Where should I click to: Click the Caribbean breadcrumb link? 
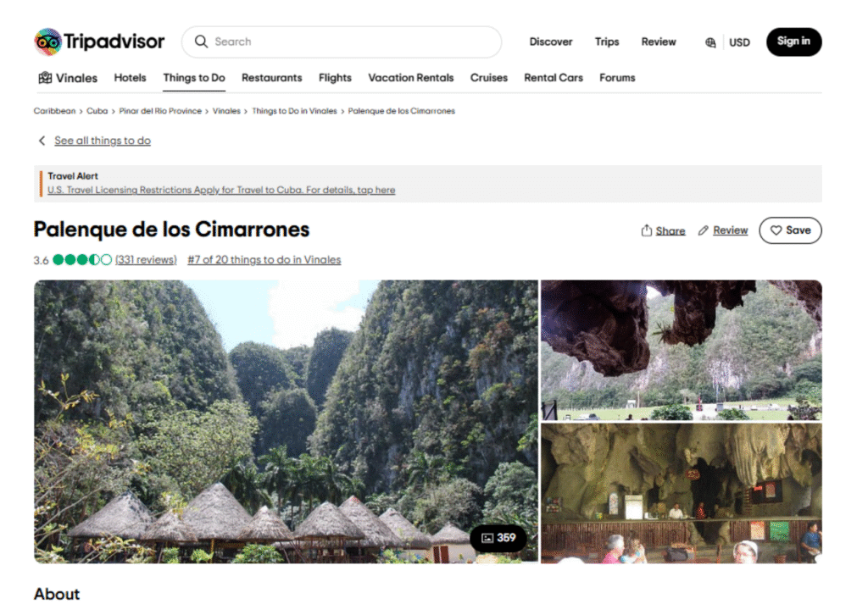[54, 111]
